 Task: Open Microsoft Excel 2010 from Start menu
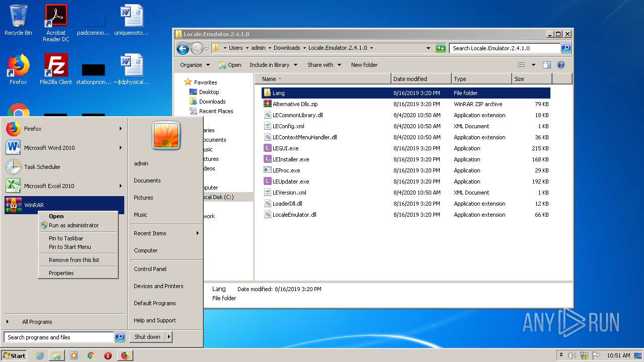64,186
